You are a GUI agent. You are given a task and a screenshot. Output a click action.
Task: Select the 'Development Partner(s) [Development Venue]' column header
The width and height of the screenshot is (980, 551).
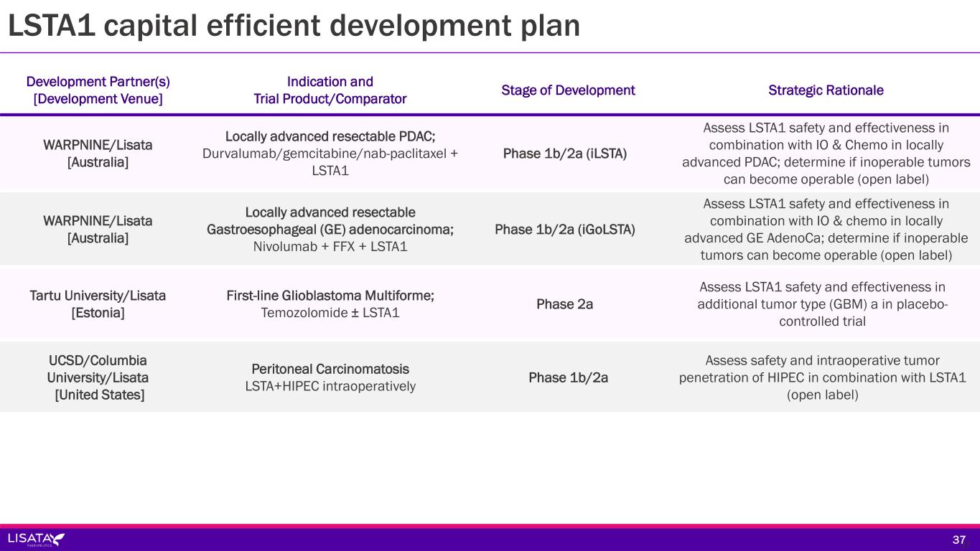(98, 90)
